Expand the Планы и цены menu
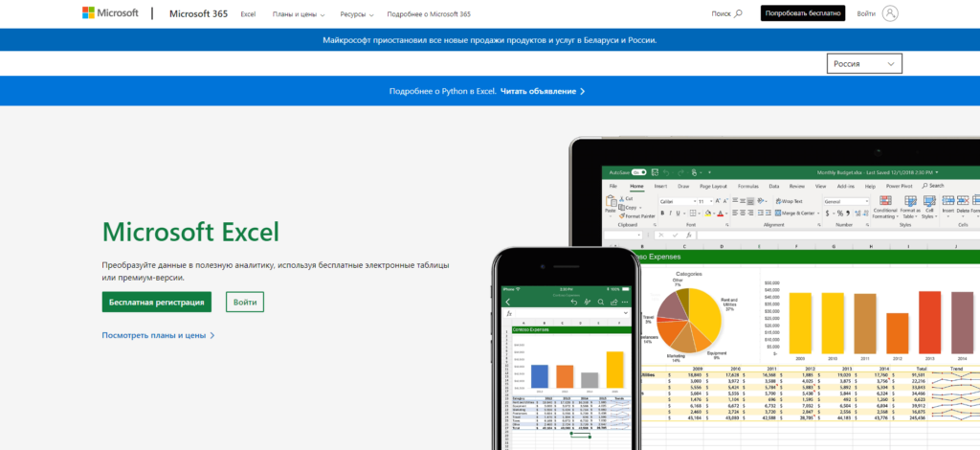Viewport: 980px width, 450px height. (x=299, y=13)
